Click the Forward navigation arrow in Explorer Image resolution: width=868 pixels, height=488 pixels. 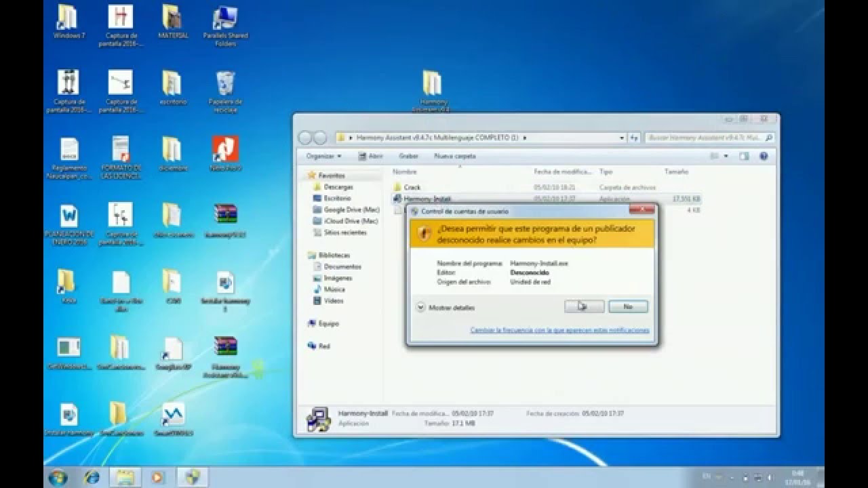pyautogui.click(x=319, y=138)
